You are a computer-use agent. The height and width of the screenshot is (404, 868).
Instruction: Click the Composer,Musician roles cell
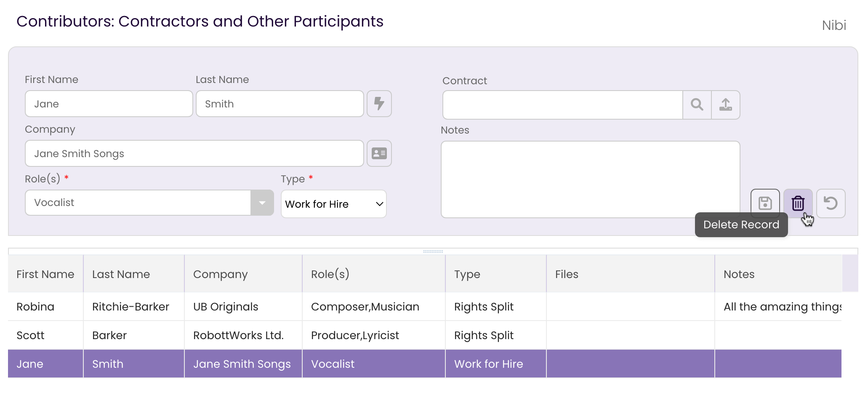coord(374,307)
